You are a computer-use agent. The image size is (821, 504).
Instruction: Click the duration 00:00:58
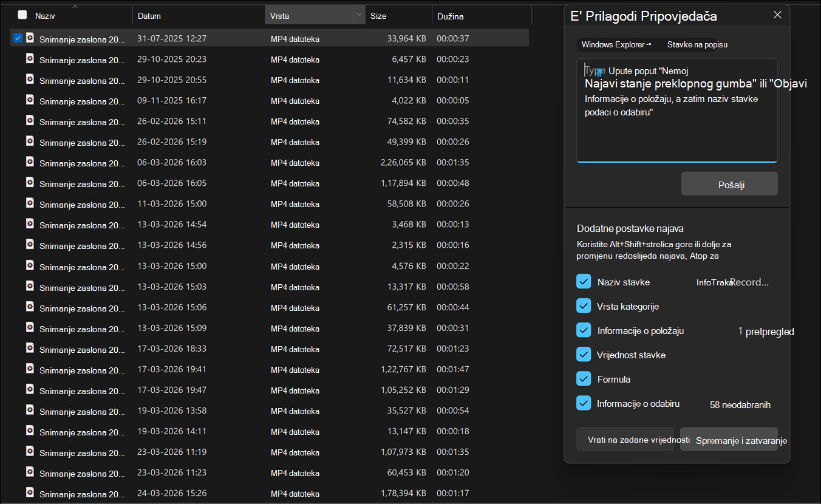pyautogui.click(x=453, y=287)
